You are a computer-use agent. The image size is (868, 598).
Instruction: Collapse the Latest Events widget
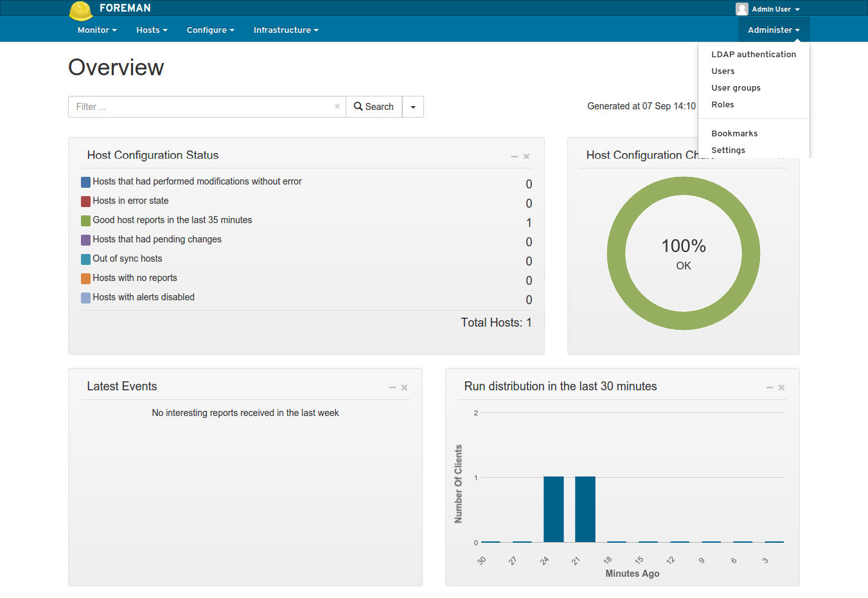click(392, 387)
